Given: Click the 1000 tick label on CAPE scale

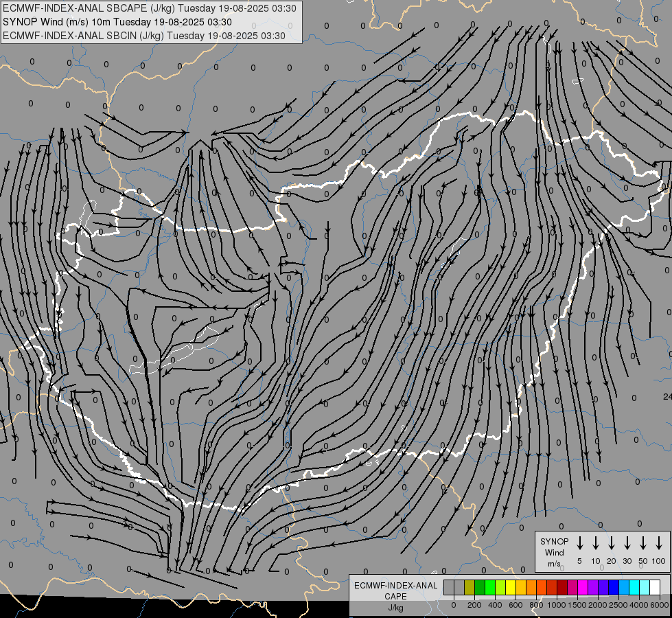Looking at the screenshot, I should (557, 605).
